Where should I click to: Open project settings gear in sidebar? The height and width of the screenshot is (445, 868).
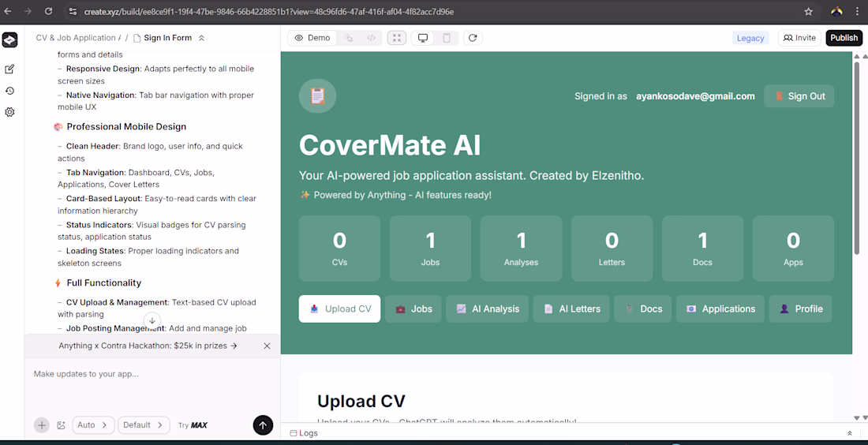pyautogui.click(x=9, y=112)
